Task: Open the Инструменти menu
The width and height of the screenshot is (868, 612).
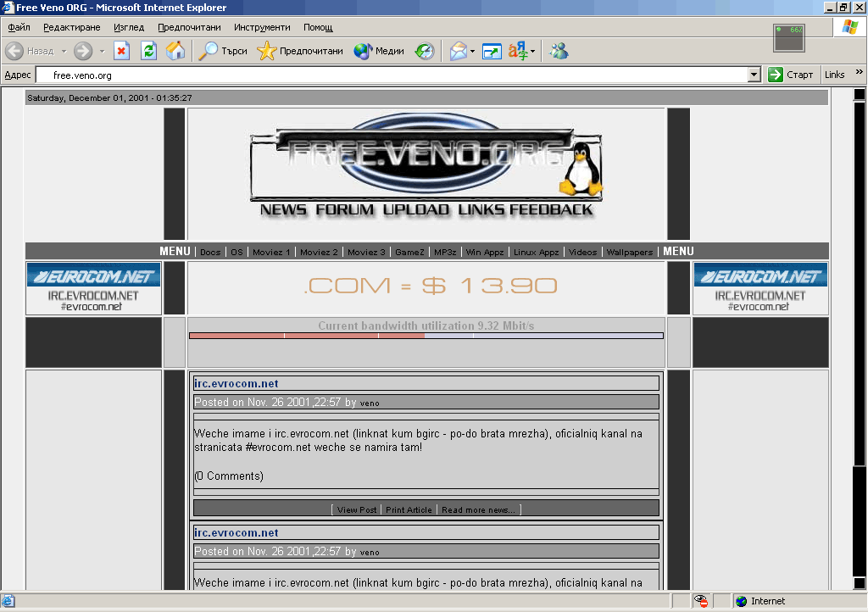Action: point(262,27)
